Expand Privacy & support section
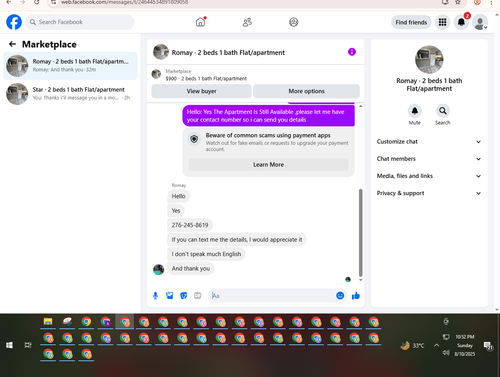500x377 pixels. [429, 193]
